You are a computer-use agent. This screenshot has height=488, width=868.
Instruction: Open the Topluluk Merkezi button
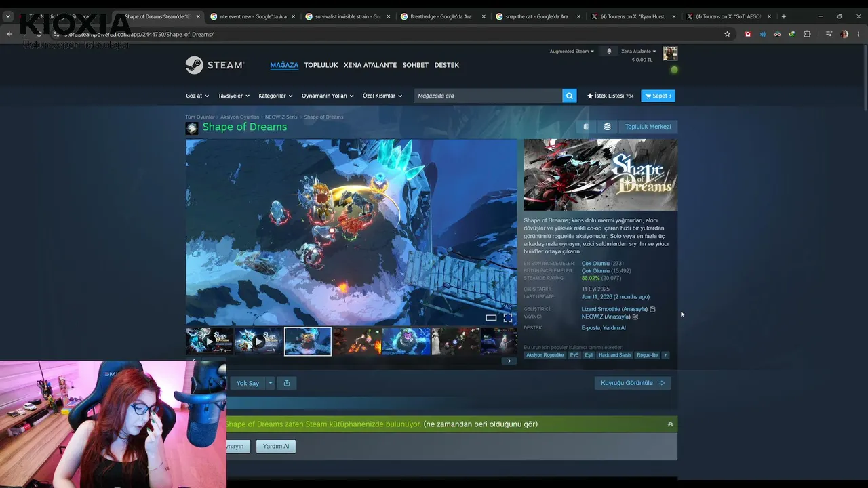coord(648,127)
